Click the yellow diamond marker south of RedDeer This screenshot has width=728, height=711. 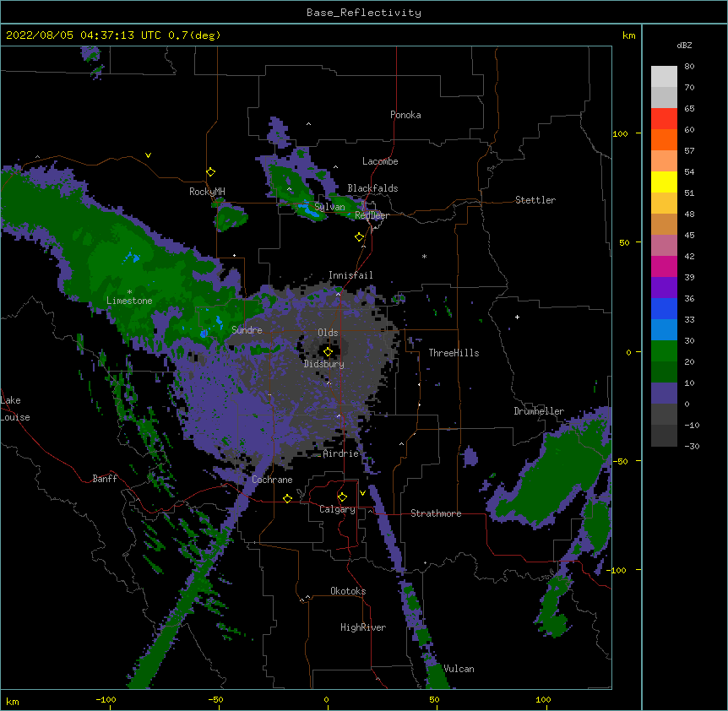[x=359, y=237]
